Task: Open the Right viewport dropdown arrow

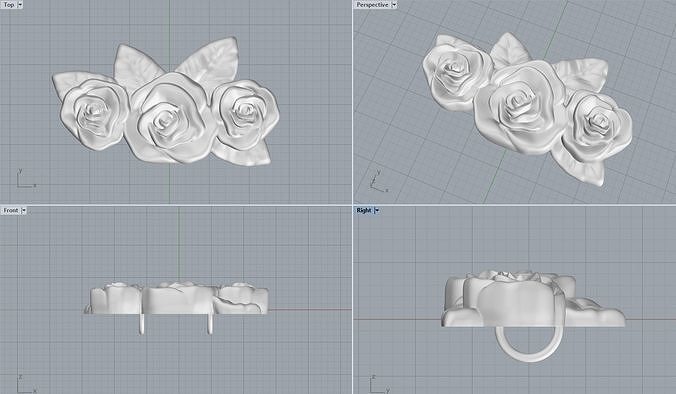Action: (x=377, y=210)
